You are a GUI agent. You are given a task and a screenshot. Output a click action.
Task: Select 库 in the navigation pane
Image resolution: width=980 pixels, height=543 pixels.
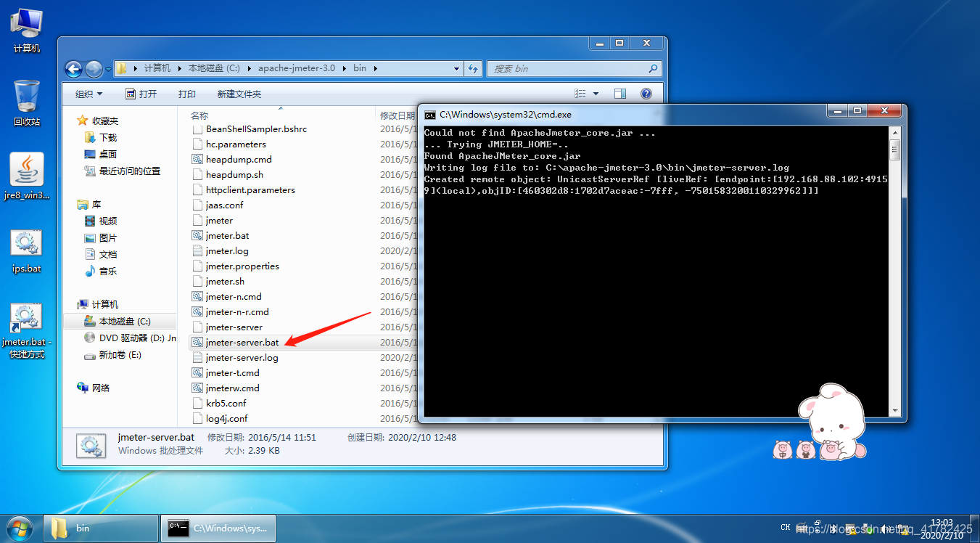click(90, 205)
